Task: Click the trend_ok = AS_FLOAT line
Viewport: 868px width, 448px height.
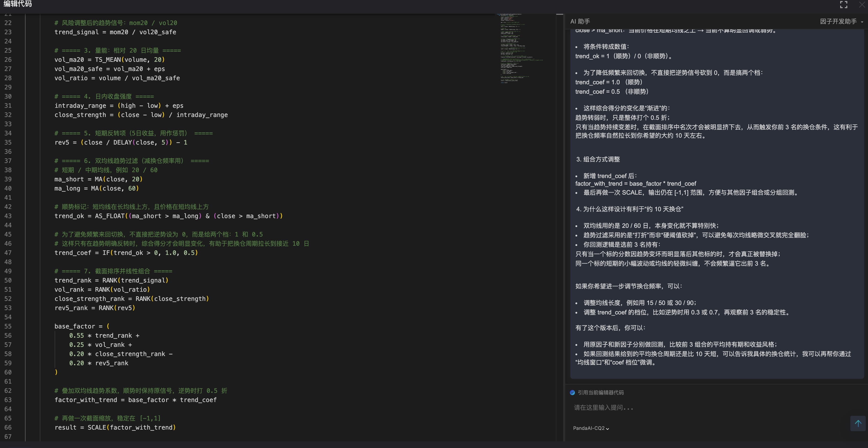Action: (x=168, y=216)
